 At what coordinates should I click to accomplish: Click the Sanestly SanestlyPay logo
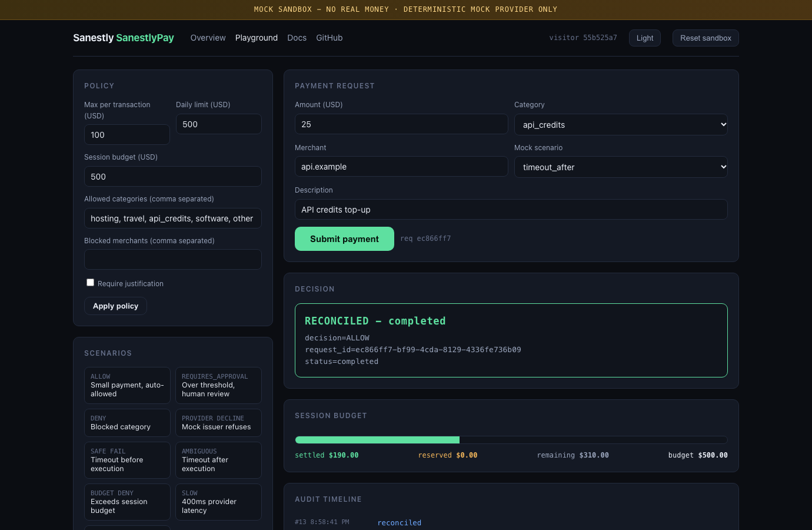pyautogui.click(x=124, y=38)
